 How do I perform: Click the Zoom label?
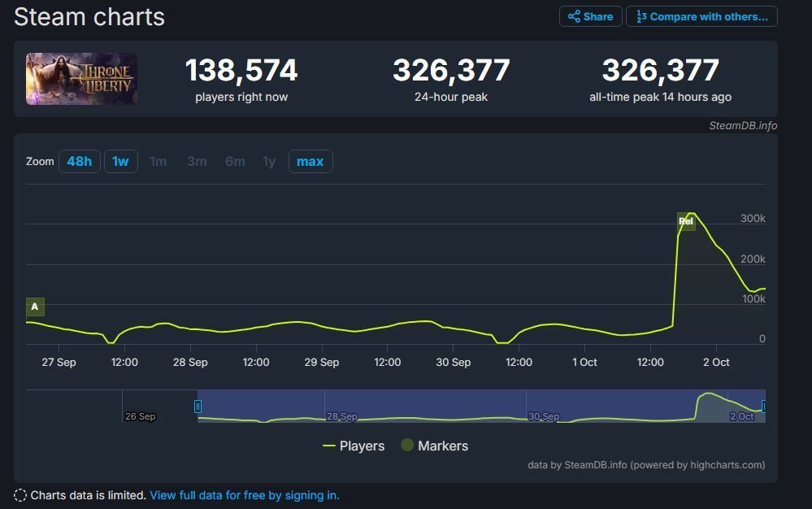40,162
